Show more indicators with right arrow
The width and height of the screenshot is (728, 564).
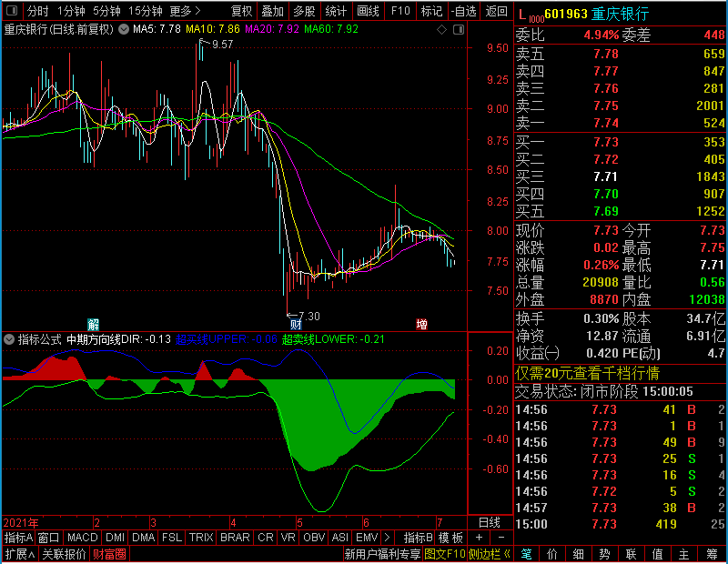[387, 537]
